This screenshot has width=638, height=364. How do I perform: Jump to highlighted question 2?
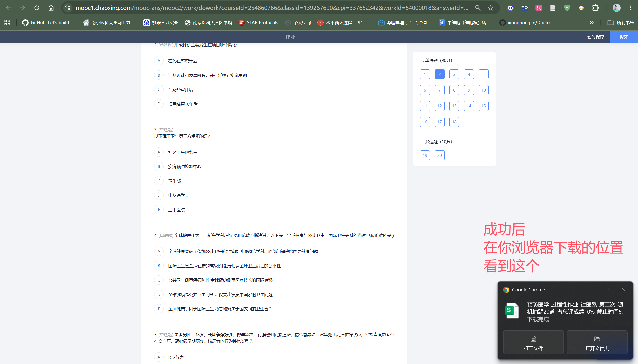coord(440,74)
